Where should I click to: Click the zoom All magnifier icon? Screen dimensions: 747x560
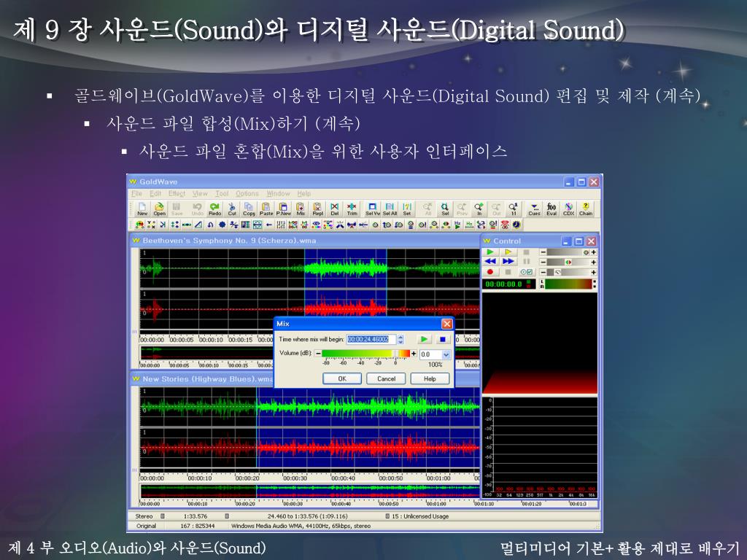click(427, 209)
